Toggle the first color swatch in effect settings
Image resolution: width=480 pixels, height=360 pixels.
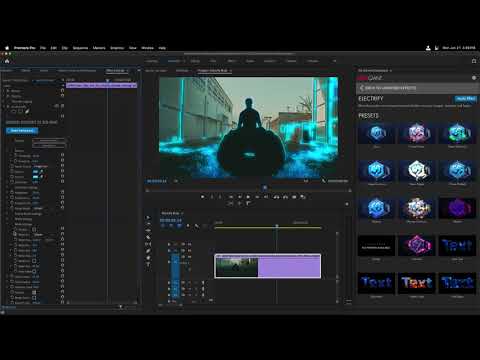coord(35,172)
